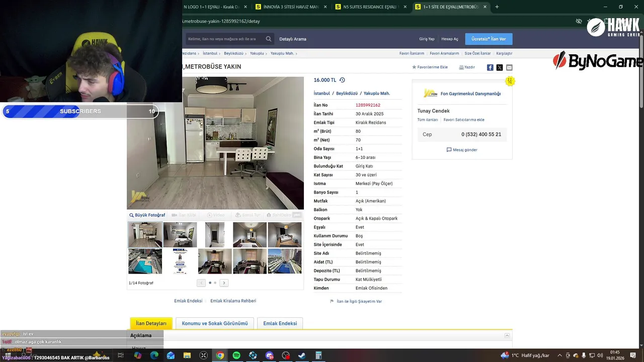Open the Emlak Endeksi tab below the listing
644x362 pixels.
280,323
